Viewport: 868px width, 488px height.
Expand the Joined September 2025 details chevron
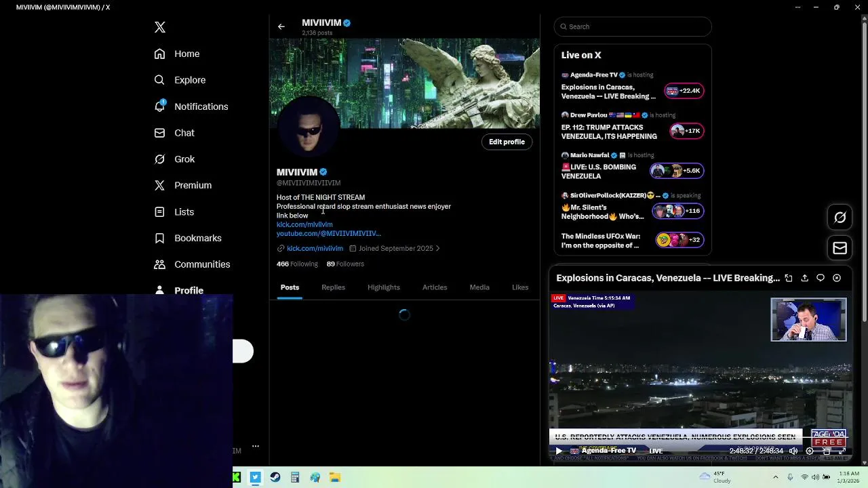tap(437, 249)
